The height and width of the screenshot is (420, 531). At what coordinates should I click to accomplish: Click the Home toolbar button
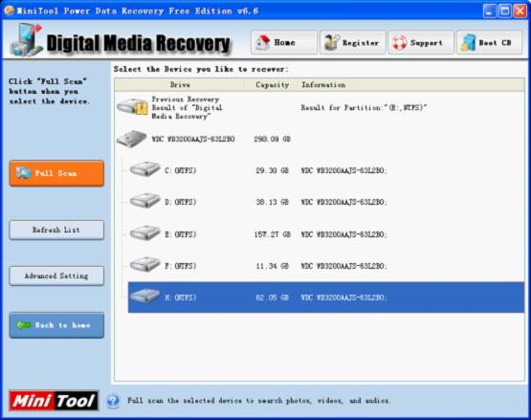284,42
